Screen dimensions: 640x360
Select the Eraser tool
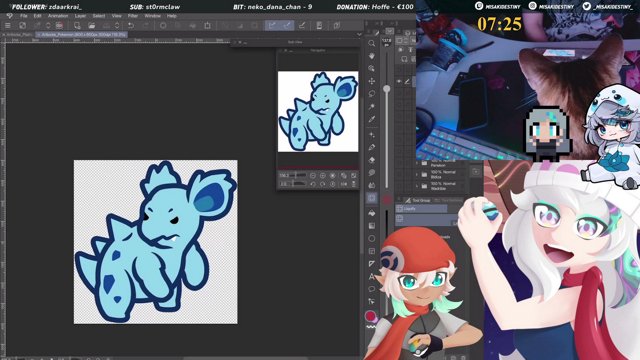click(371, 160)
